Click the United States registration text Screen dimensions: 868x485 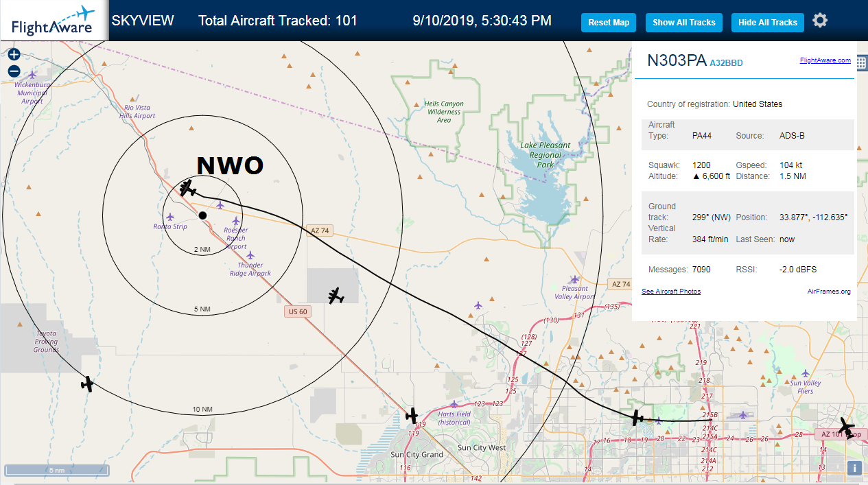(758, 104)
